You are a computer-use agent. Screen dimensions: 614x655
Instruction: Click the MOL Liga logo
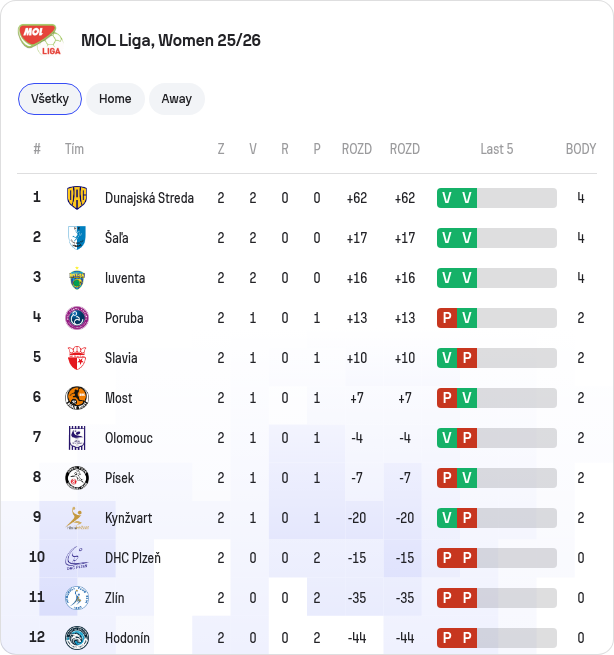(40, 40)
